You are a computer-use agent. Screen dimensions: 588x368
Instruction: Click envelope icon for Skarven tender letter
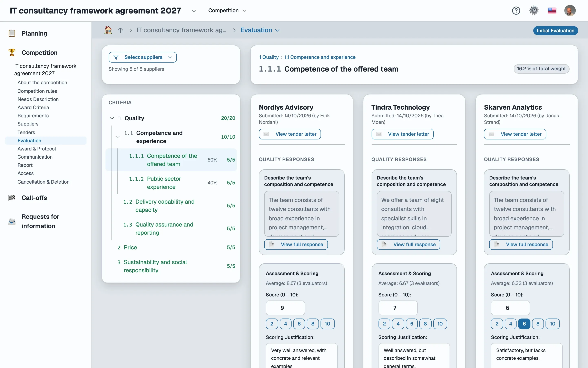coord(491,134)
